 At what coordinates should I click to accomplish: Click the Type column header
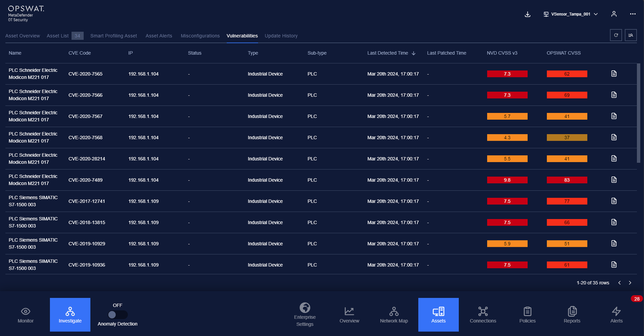click(x=253, y=53)
